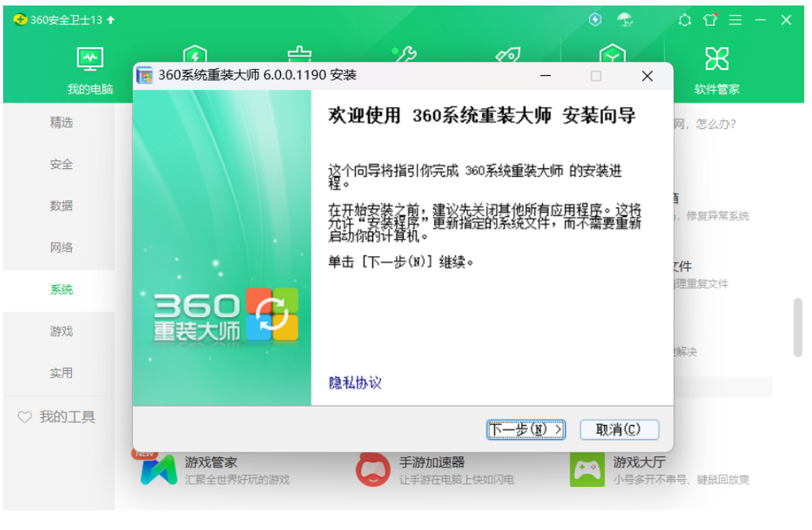Click the lightning shield icon in title bar

pyautogui.click(x=595, y=20)
